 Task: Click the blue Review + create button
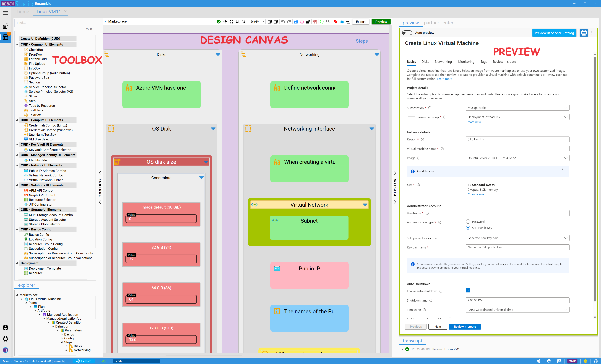pyautogui.click(x=465, y=327)
